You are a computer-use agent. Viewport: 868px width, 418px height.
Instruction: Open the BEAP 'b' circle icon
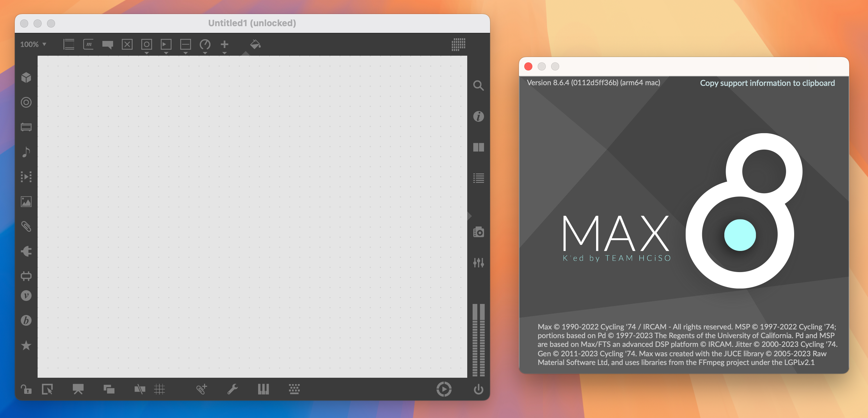[x=26, y=321]
